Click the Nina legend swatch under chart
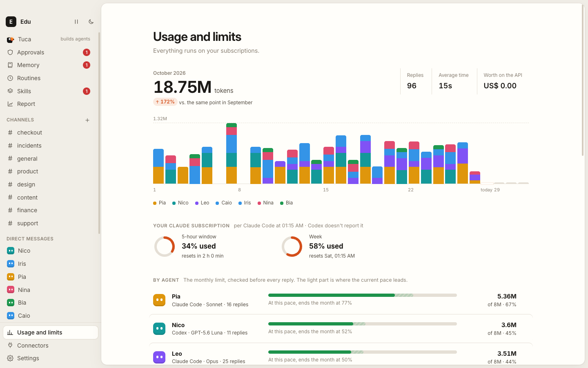This screenshot has height=368, width=588. (259, 203)
